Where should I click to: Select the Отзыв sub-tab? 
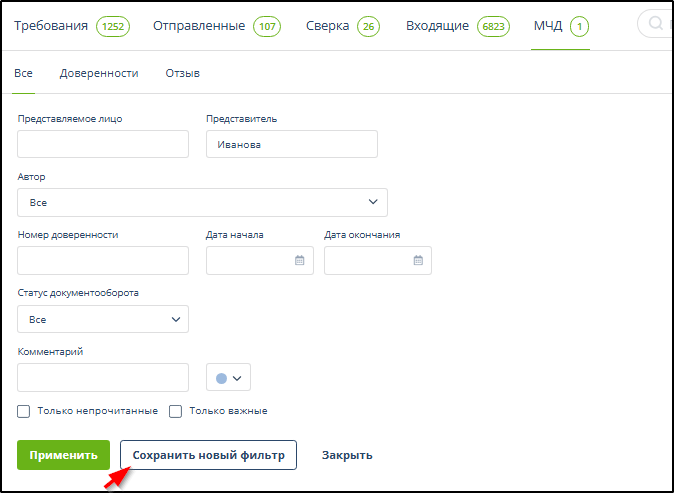click(x=182, y=73)
